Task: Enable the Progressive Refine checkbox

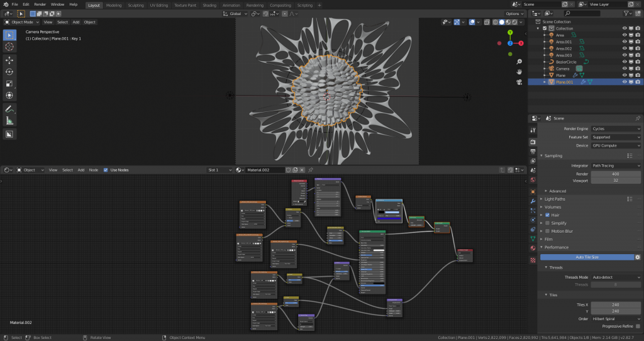Action: pos(638,326)
